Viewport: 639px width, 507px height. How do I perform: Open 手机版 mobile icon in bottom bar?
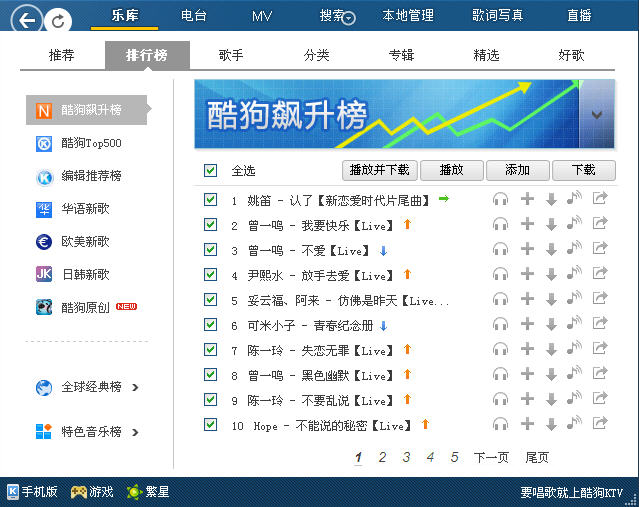coord(32,492)
